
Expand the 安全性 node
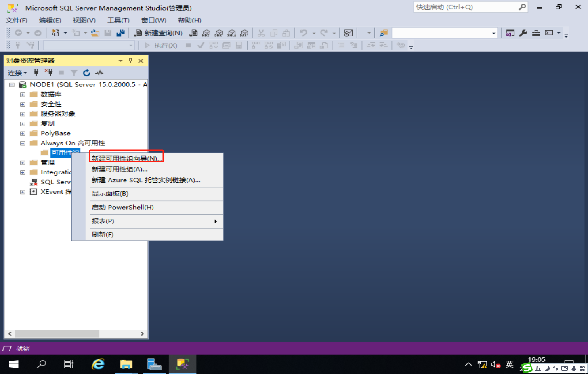click(23, 104)
